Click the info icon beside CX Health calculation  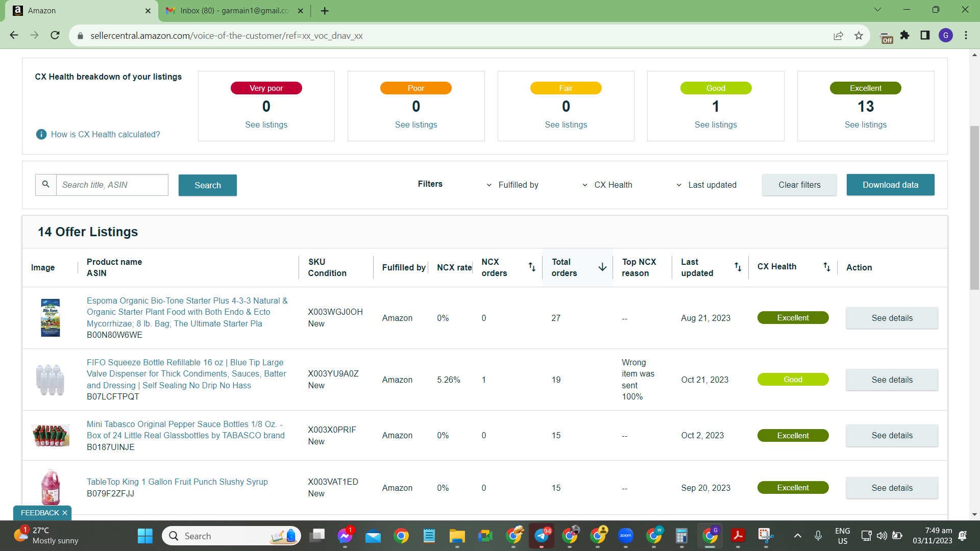tap(41, 134)
